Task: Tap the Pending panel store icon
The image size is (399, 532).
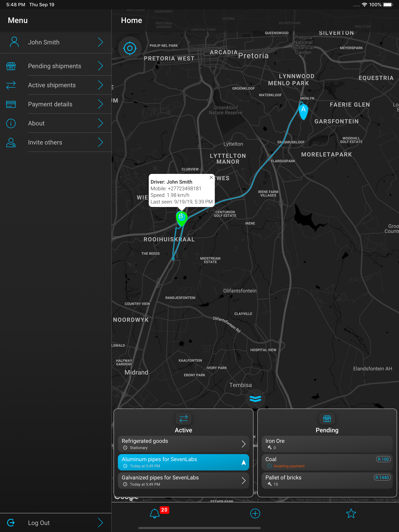Action: tap(327, 419)
